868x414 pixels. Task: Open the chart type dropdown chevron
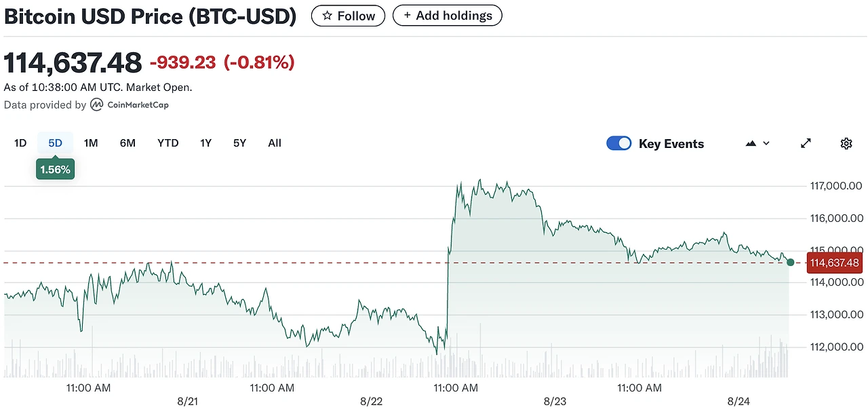click(766, 143)
